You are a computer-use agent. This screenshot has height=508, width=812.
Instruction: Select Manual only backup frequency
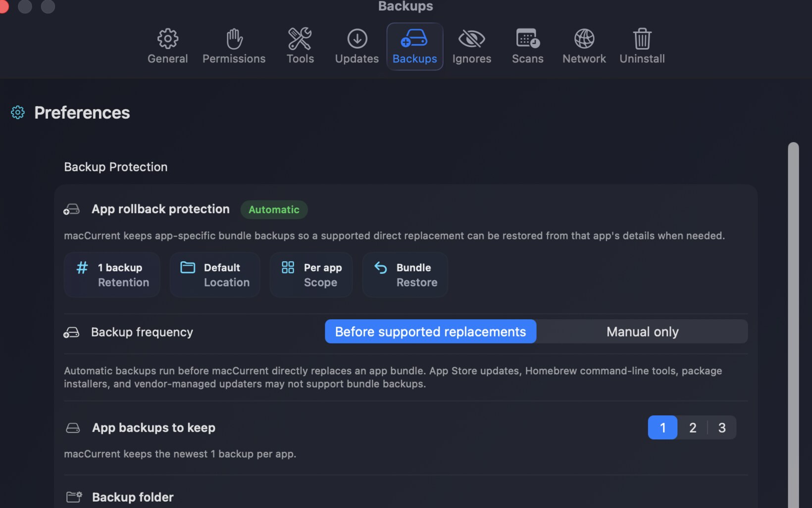click(642, 332)
